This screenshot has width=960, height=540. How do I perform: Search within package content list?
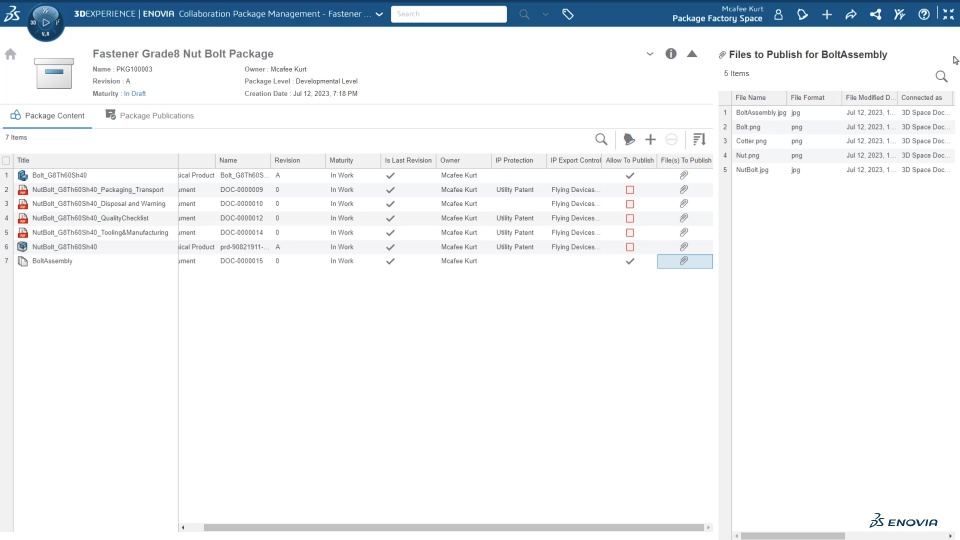[601, 140]
